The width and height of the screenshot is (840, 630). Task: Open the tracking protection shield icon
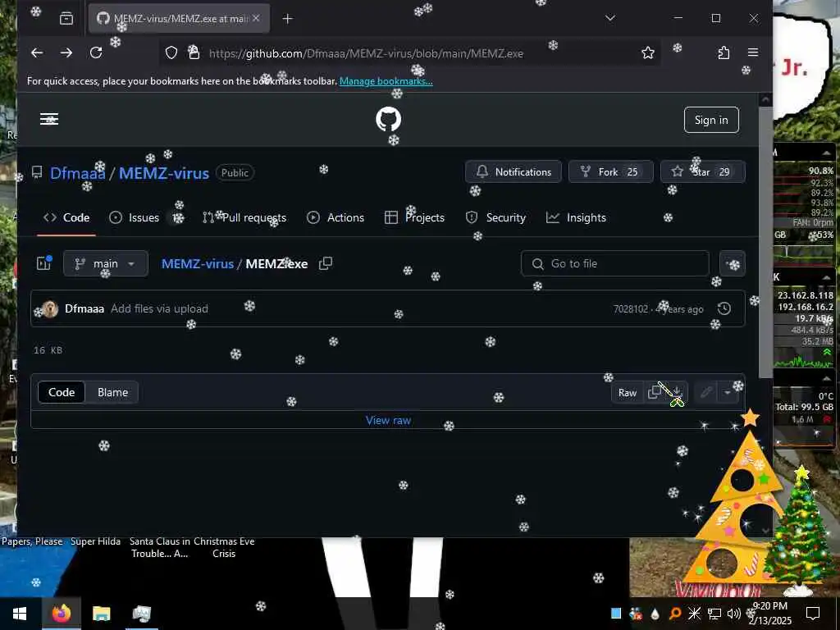171,52
